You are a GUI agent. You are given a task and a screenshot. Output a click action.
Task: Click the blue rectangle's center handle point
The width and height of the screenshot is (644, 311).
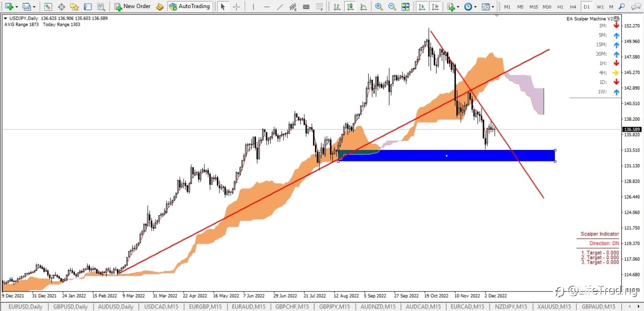pyautogui.click(x=447, y=155)
